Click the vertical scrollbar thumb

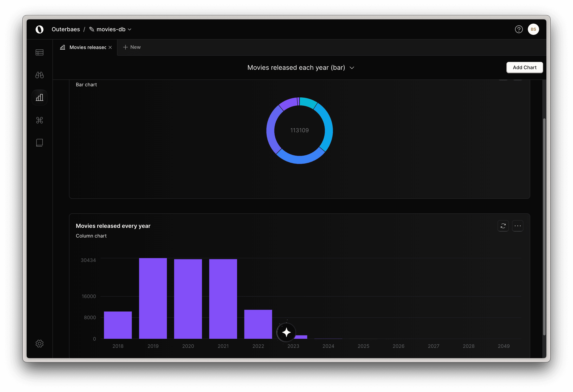(x=544, y=227)
